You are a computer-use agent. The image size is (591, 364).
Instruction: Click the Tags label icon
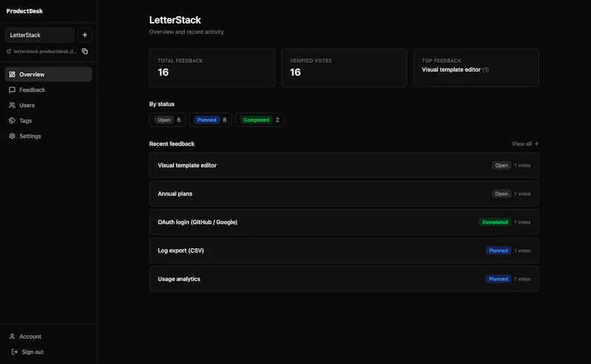(x=12, y=121)
